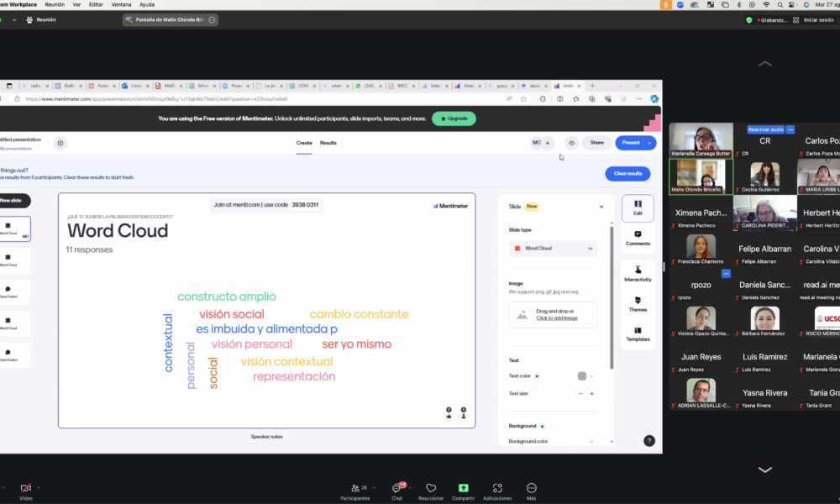The image size is (840, 504).
Task: Open the Ver menu
Action: [x=76, y=4]
